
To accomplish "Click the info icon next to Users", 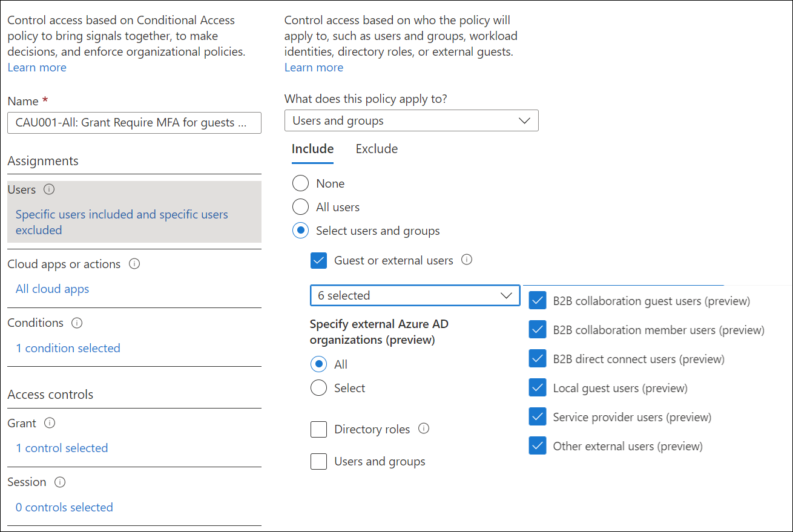I will [50, 189].
